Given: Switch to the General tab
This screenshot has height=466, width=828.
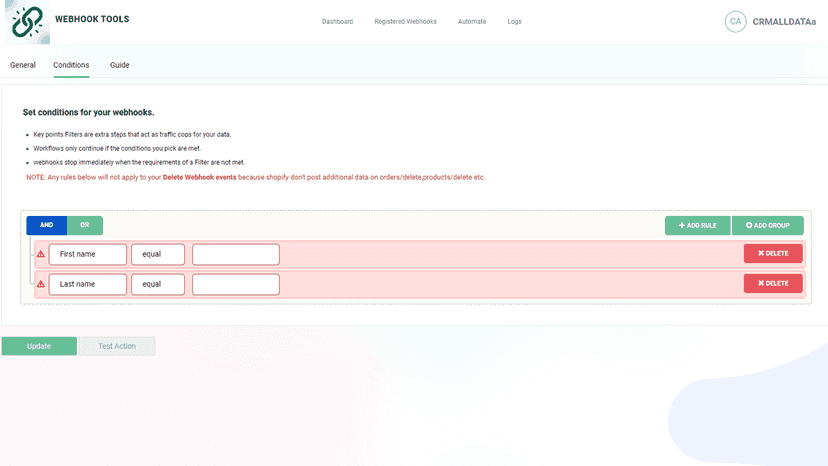Looking at the screenshot, I should pos(23,65).
